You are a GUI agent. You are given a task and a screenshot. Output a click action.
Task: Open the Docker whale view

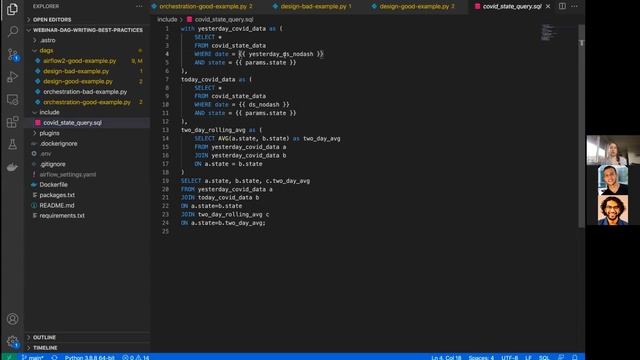13,167
